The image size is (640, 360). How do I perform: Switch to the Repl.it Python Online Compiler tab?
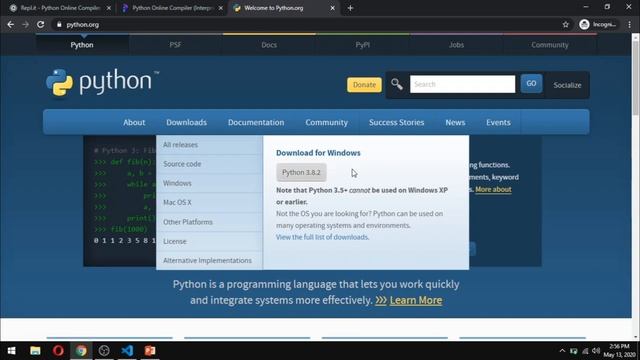(60, 8)
